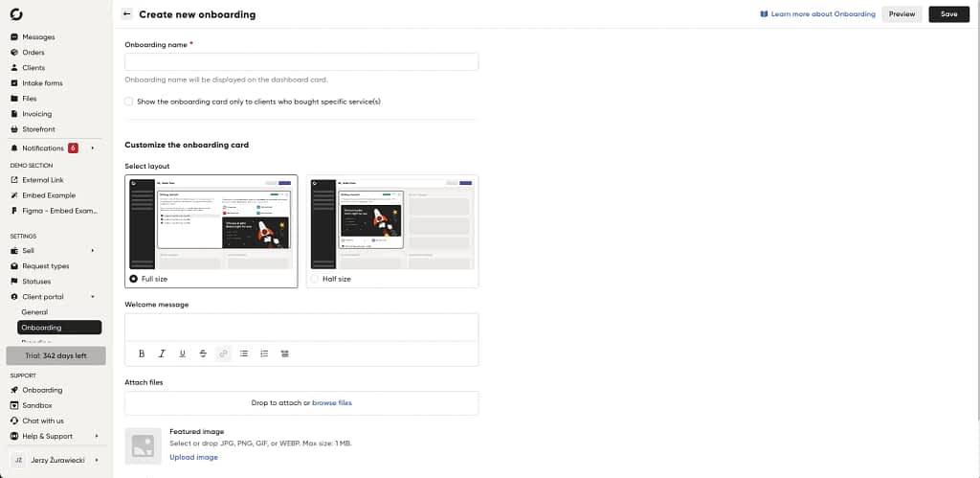Click the Files folder icon
This screenshot has height=478, width=980.
[x=14, y=99]
